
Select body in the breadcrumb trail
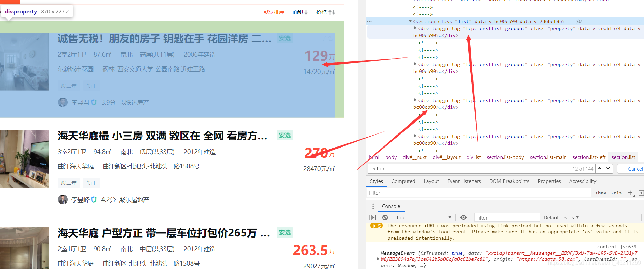click(391, 157)
